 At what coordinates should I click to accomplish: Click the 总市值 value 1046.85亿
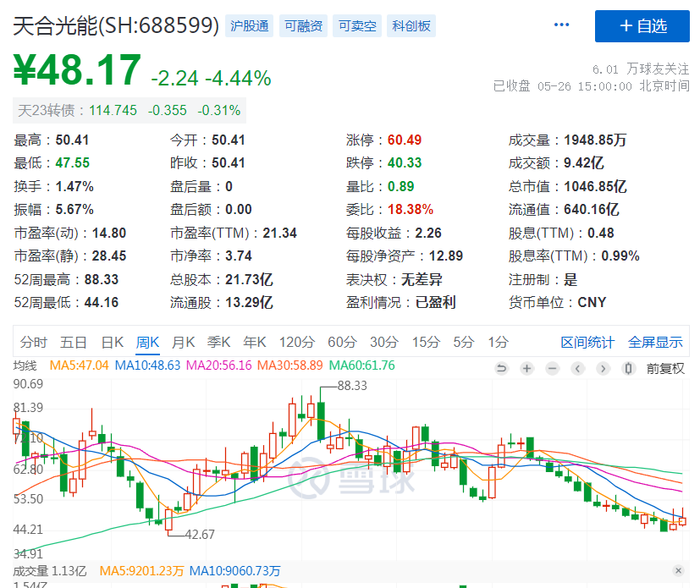pos(595,186)
